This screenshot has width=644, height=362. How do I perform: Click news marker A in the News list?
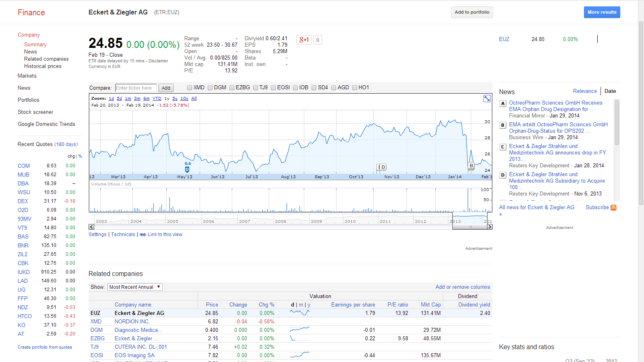coord(503,103)
